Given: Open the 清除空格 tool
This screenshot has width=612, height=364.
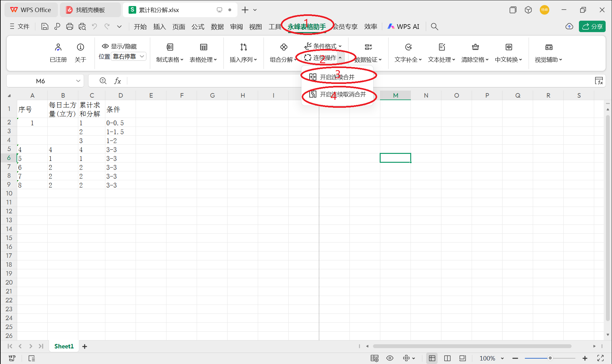Looking at the screenshot, I should click(475, 52).
